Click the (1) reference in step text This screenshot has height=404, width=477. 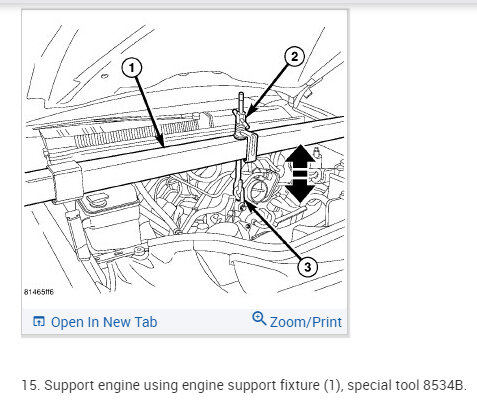click(333, 385)
